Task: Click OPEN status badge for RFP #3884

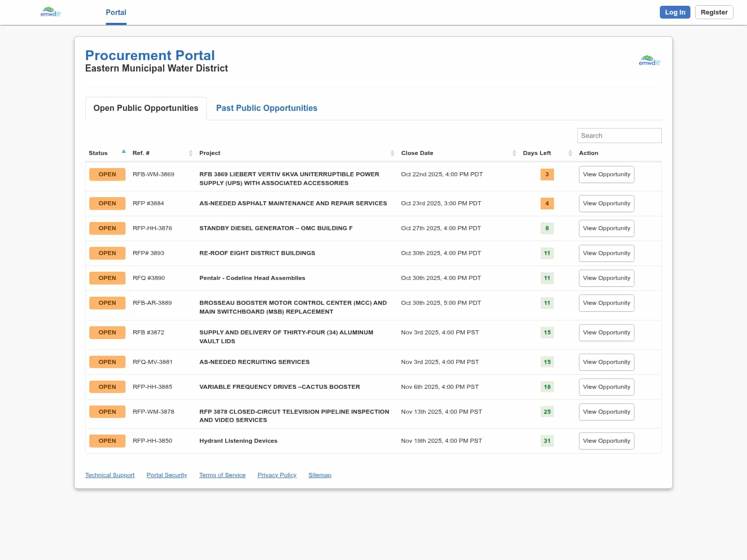Action: [x=107, y=204]
